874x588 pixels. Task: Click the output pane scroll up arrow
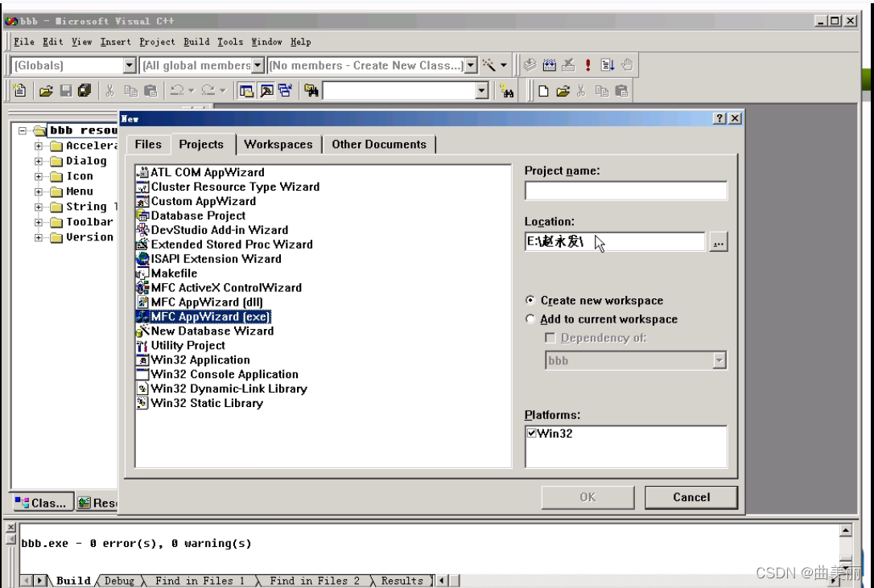tap(846, 530)
